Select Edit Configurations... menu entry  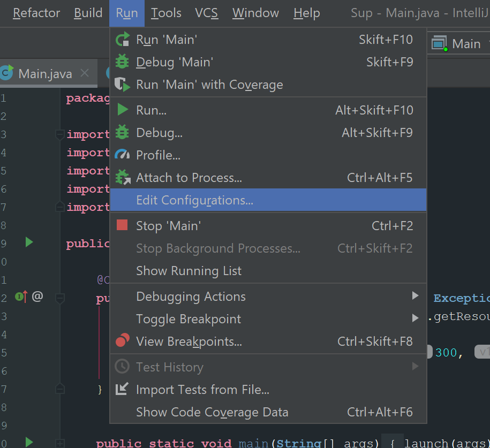(194, 200)
